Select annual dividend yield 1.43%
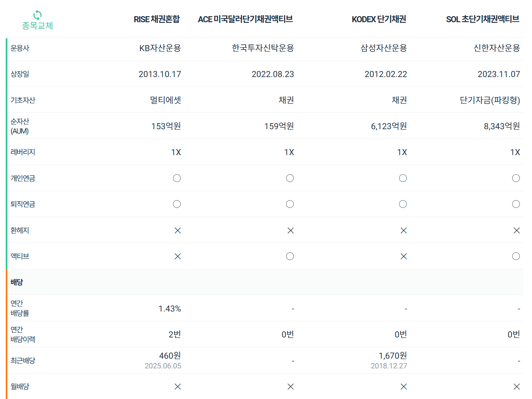Screen dimensions: 532x399 click(x=170, y=309)
